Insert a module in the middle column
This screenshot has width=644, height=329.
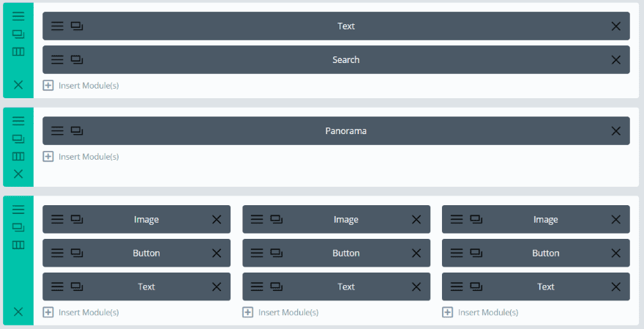[281, 312]
